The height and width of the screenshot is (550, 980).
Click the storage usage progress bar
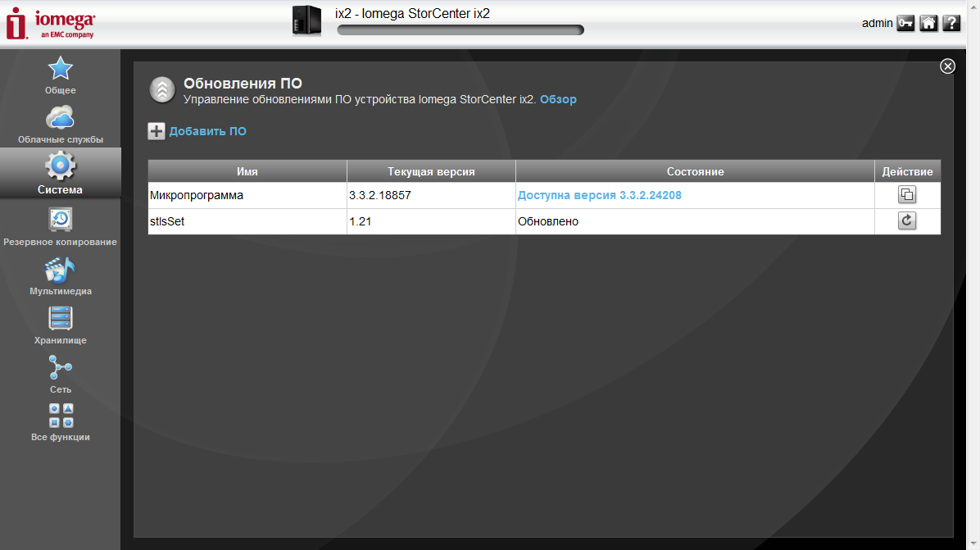[x=461, y=30]
